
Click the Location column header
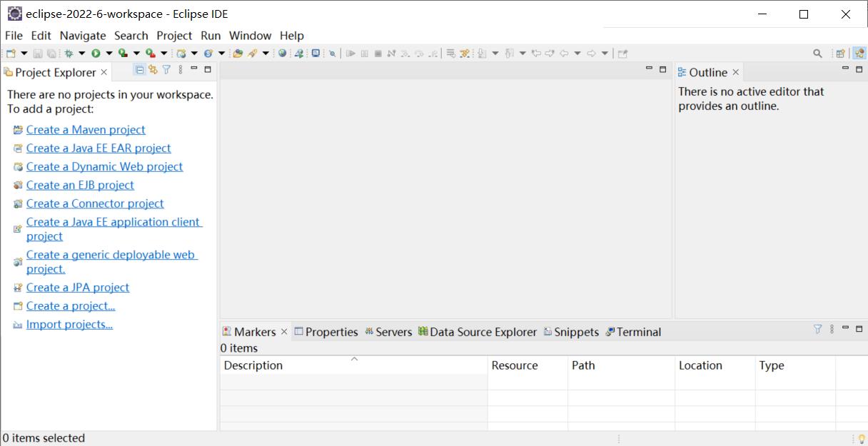click(x=715, y=365)
